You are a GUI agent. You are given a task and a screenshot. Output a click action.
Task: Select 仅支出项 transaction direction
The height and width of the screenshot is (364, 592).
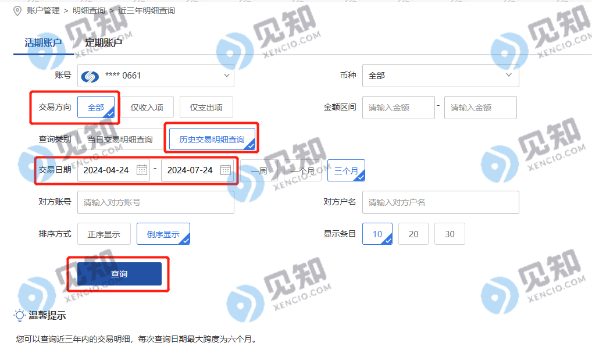(x=206, y=107)
